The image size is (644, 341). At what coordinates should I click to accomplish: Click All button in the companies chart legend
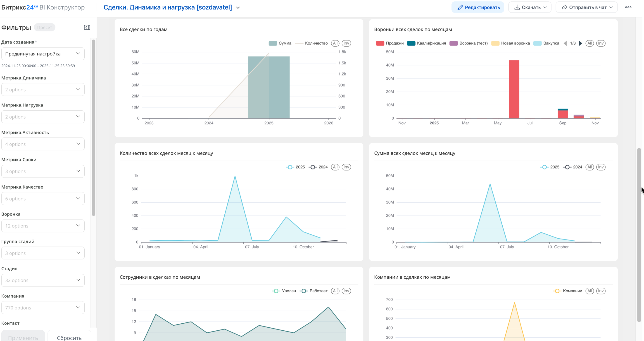589,291
